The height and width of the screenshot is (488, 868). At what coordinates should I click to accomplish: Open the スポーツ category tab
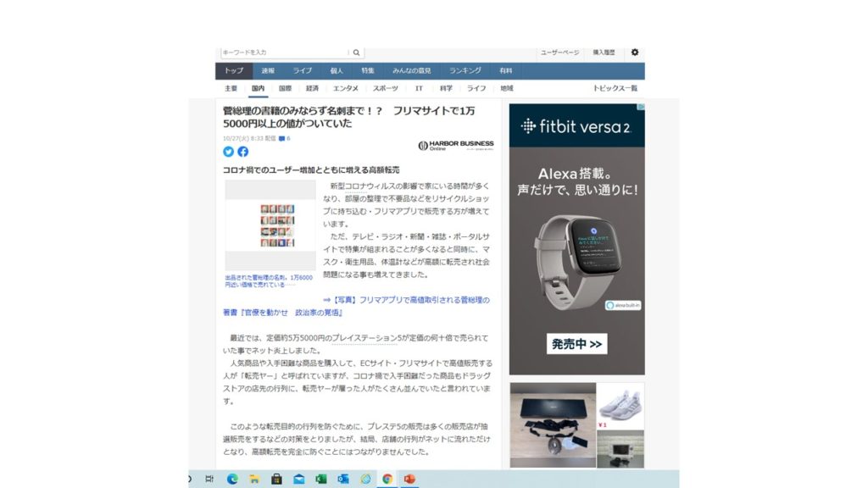pos(385,88)
